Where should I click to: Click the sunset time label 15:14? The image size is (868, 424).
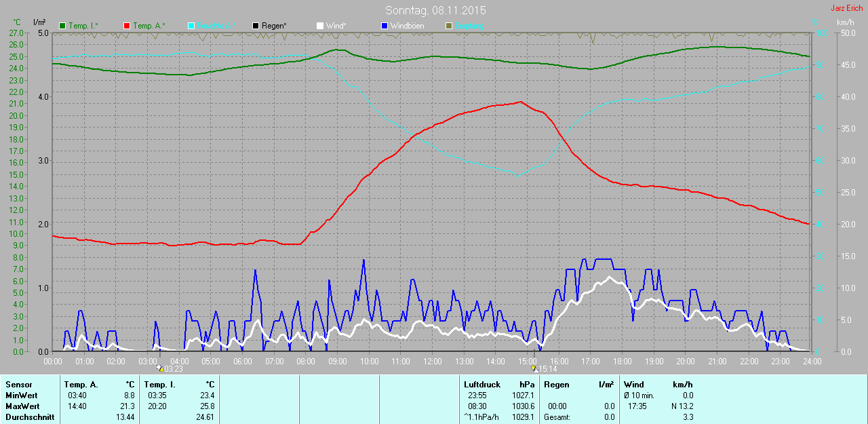point(548,369)
